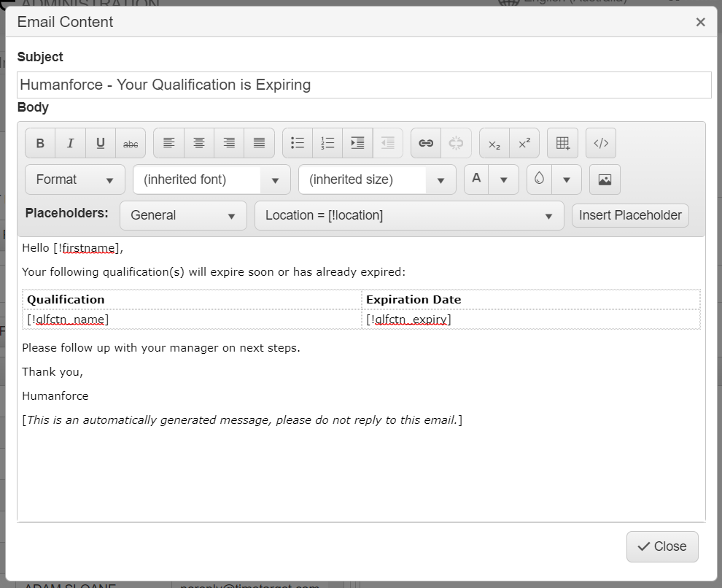Screen dimensions: 722x588
Task: Align text right
Action: [229, 143]
